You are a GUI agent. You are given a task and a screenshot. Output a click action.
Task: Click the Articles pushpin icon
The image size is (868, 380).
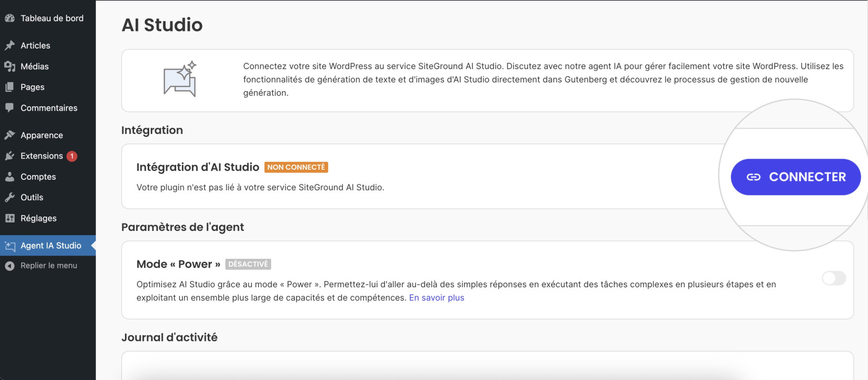tap(9, 45)
